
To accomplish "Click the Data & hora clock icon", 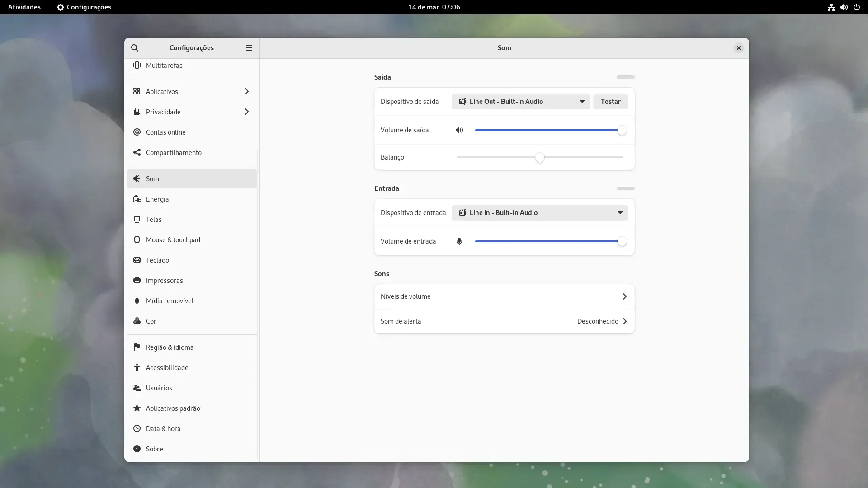I will pyautogui.click(x=137, y=428).
